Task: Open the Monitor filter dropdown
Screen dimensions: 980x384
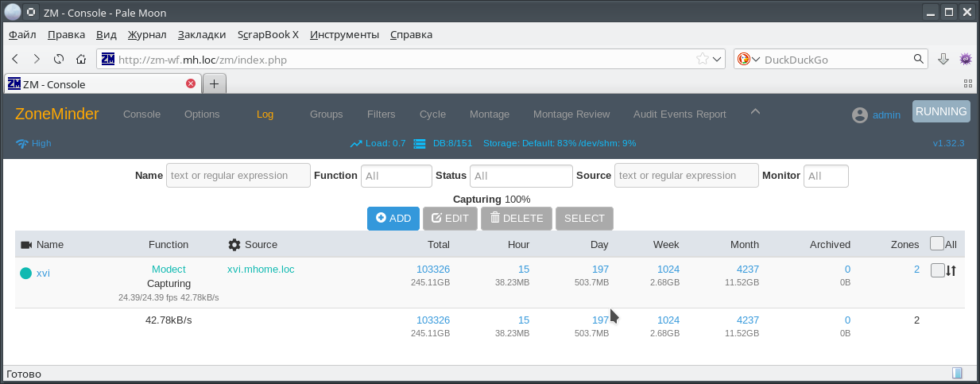Action: 826,176
